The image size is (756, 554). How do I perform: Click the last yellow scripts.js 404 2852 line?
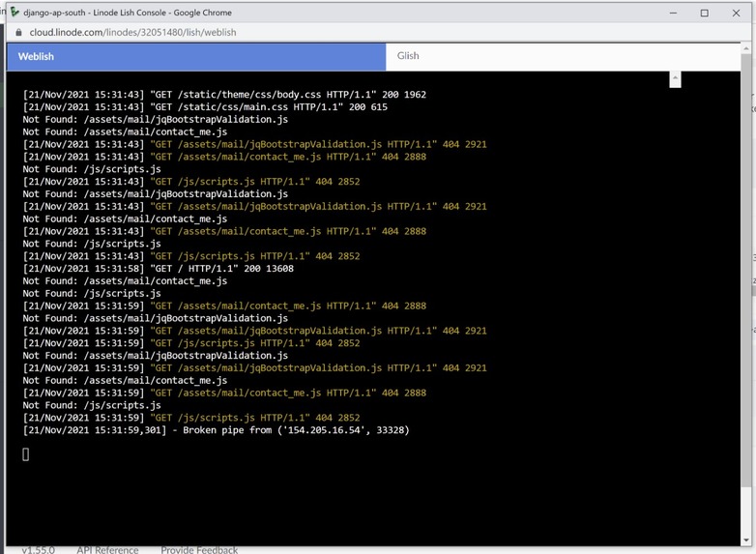pos(191,418)
